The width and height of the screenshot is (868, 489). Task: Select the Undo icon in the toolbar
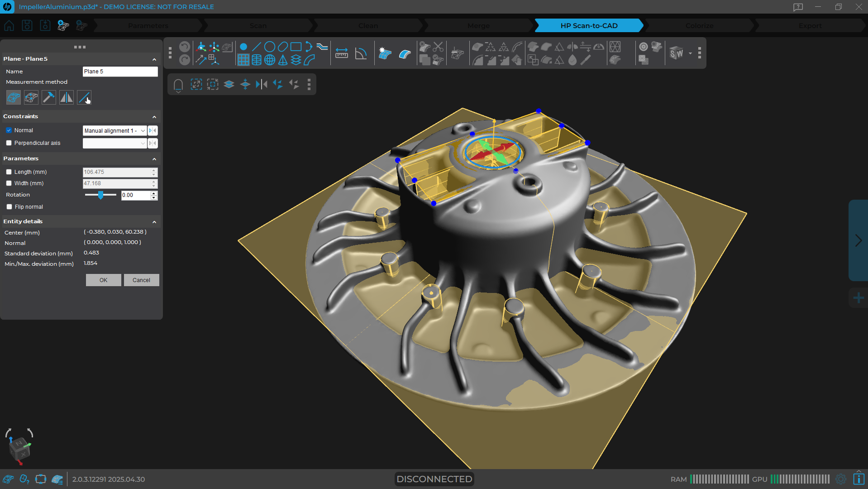point(184,46)
